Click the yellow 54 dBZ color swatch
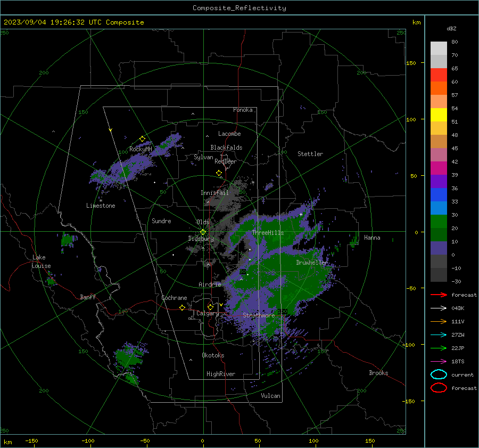The height and width of the screenshot is (448, 479). (x=439, y=115)
